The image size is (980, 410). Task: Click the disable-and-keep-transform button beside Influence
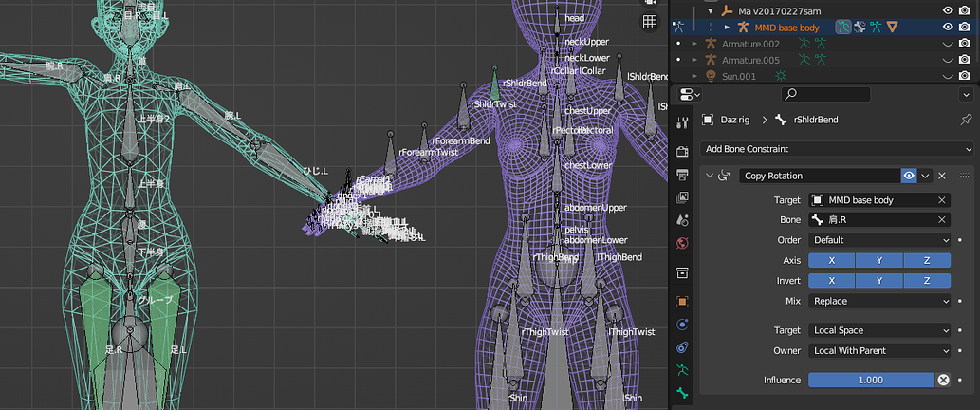click(943, 380)
